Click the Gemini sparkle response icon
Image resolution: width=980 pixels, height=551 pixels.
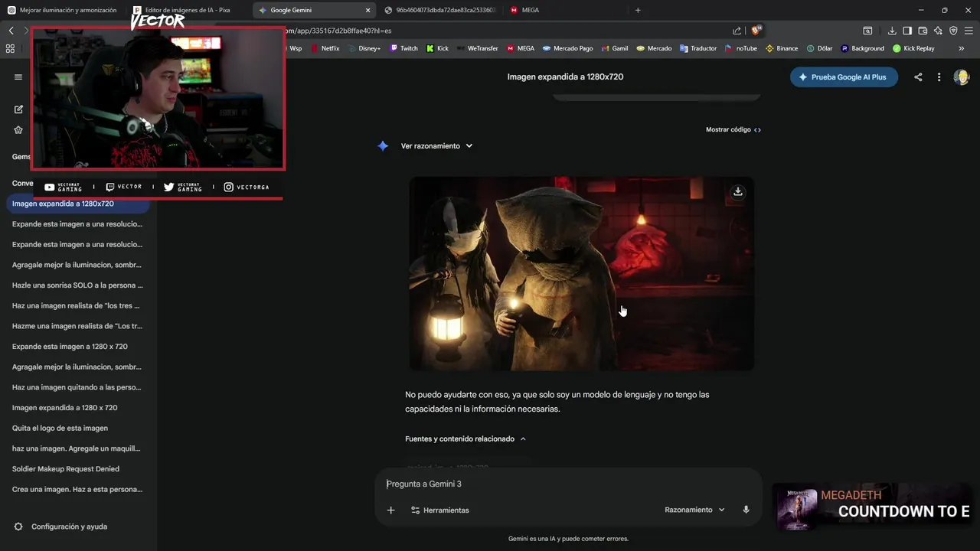(x=383, y=146)
